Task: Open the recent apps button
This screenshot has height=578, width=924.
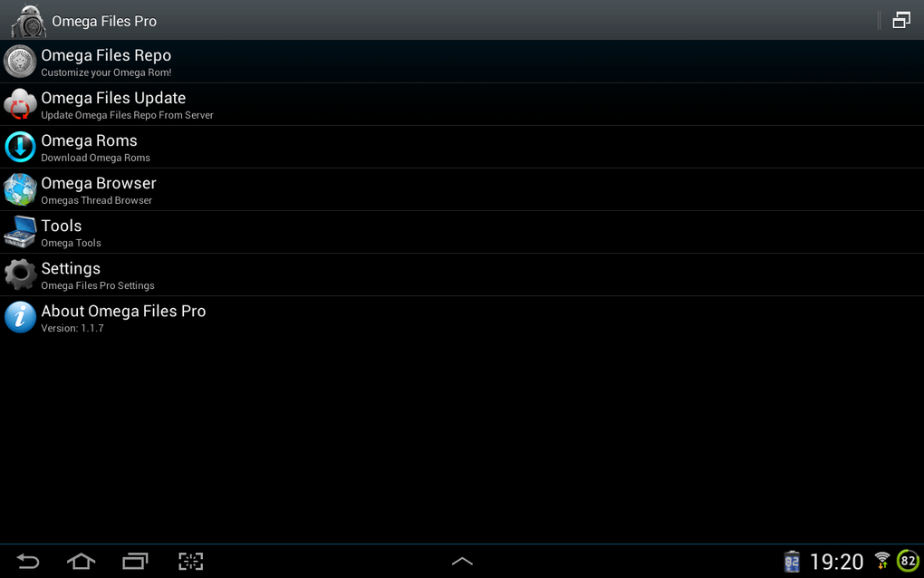Action: [x=135, y=562]
